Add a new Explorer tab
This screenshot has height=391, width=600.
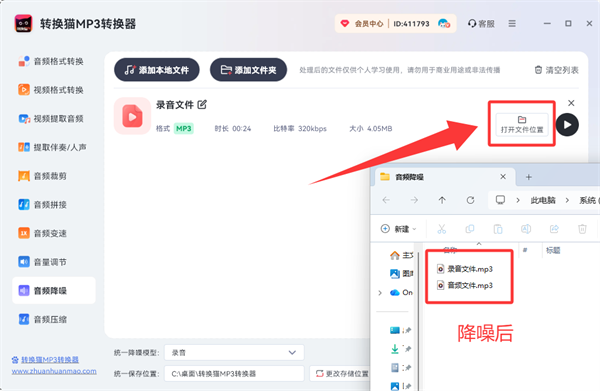point(528,177)
